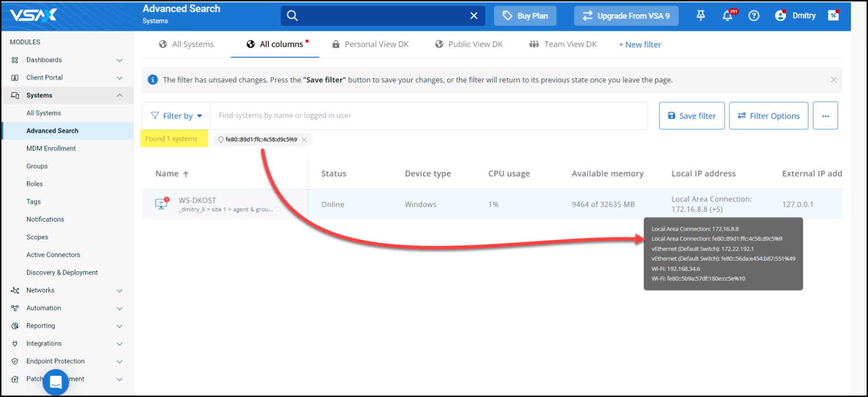The width and height of the screenshot is (868, 397).
Task: Open the Filter by dropdown
Action: coord(177,116)
